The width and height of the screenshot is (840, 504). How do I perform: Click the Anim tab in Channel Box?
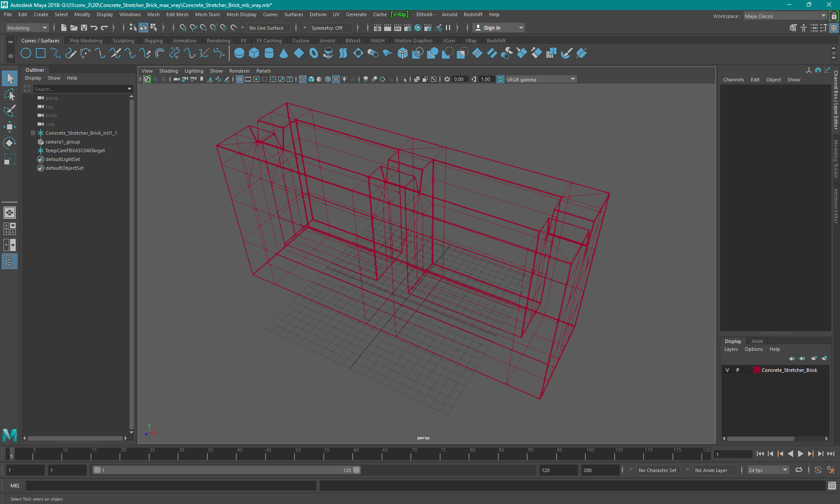point(756,341)
